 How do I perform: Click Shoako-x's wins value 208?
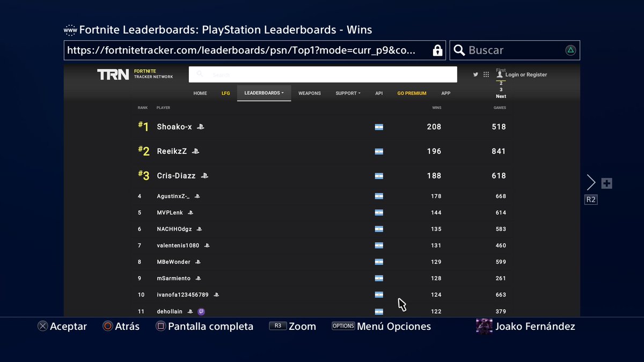point(434,127)
